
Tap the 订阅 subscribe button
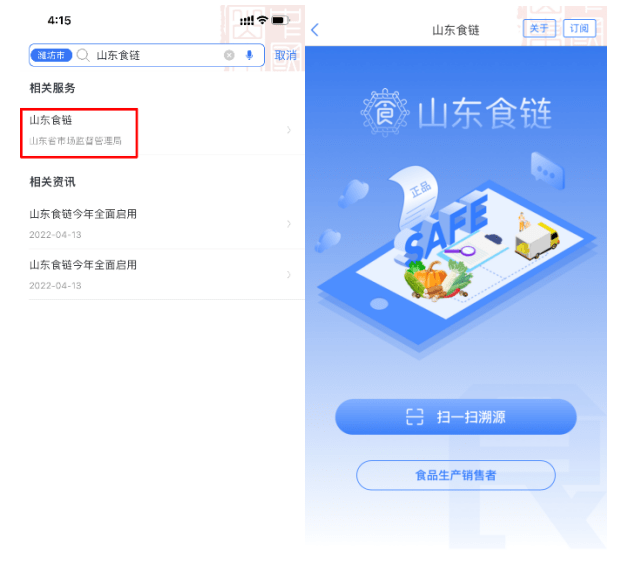(579, 28)
